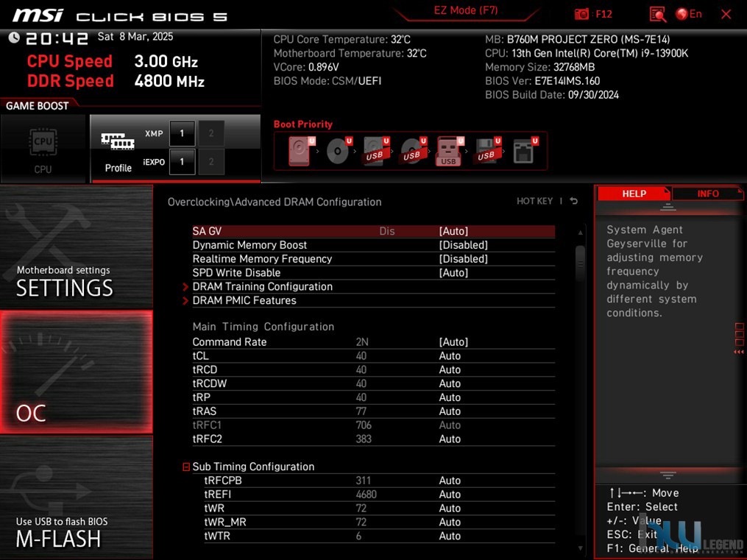Click the down arrow of the settings scrollbar
Viewport: 747px width, 560px height.
(580, 548)
